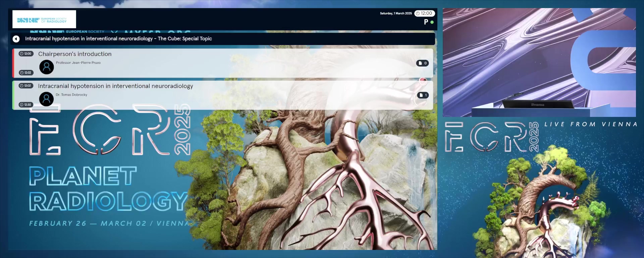The image size is (644, 258).
Task: Click the large PLANET RADIOLOGY heading
Action: 108,189
